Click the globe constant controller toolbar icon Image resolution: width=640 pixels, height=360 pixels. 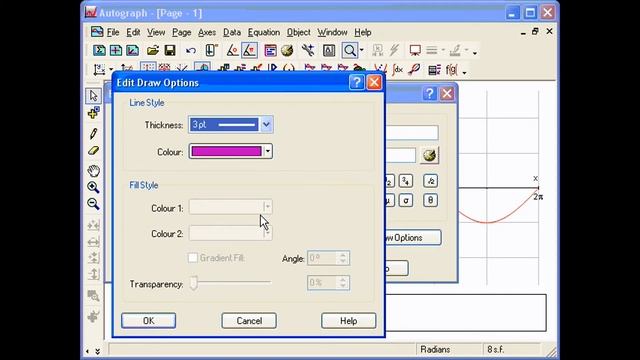[x=287, y=51]
